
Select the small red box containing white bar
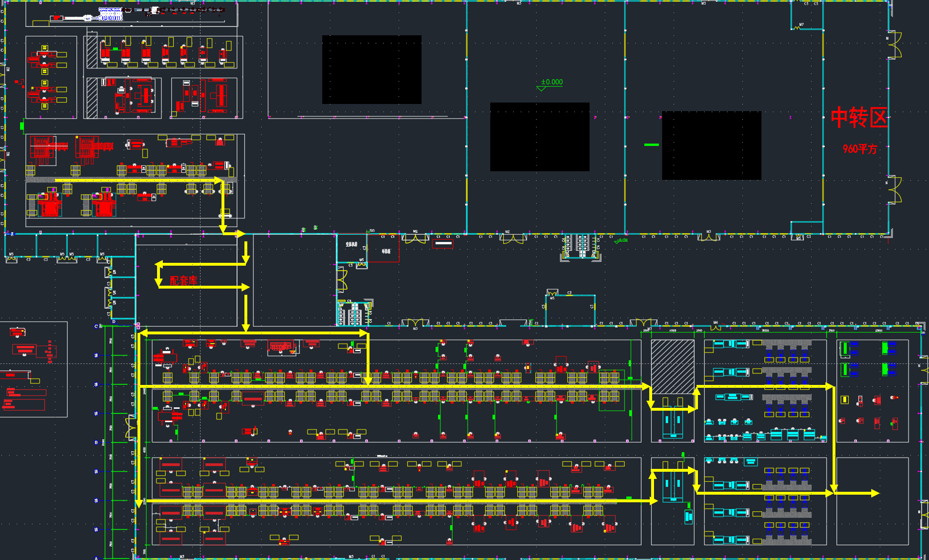(443, 244)
